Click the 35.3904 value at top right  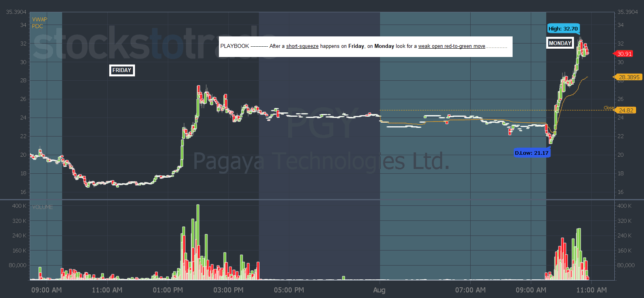point(628,12)
